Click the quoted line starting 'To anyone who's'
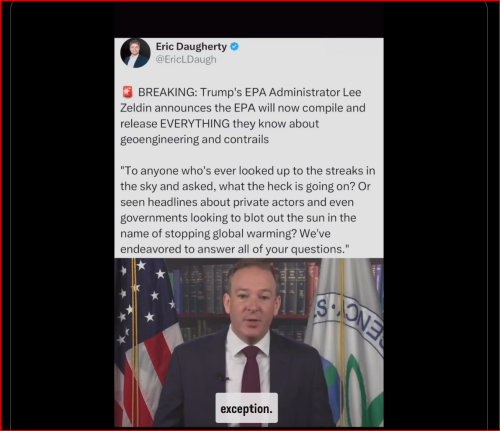Screen dimensions: 500x431 click(x=248, y=171)
